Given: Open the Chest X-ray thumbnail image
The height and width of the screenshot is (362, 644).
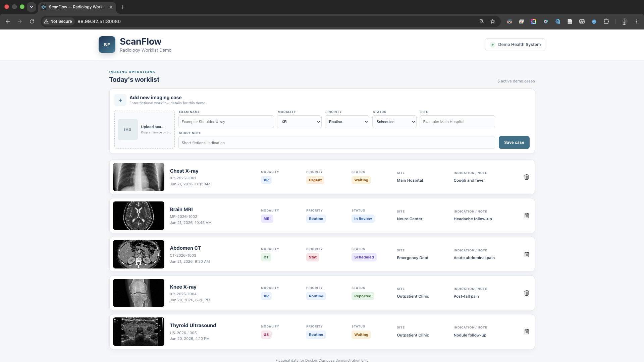Looking at the screenshot, I should click(139, 177).
